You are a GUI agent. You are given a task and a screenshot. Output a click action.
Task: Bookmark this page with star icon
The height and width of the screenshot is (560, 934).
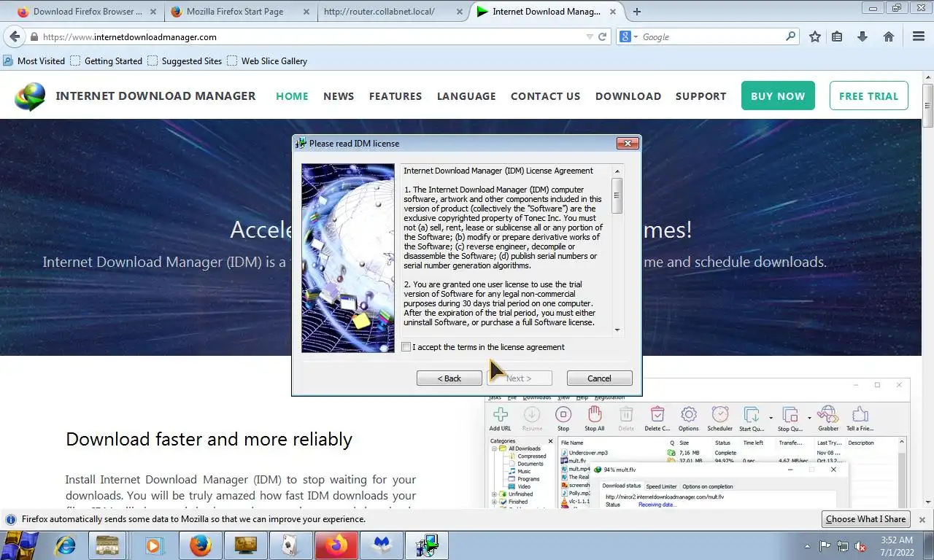click(815, 36)
